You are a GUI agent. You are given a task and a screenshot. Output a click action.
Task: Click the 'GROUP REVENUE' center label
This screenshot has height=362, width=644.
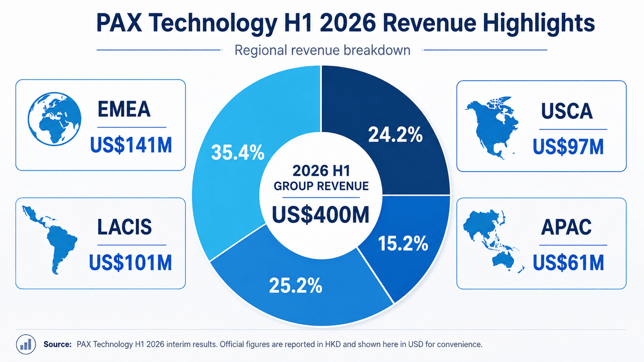(321, 187)
